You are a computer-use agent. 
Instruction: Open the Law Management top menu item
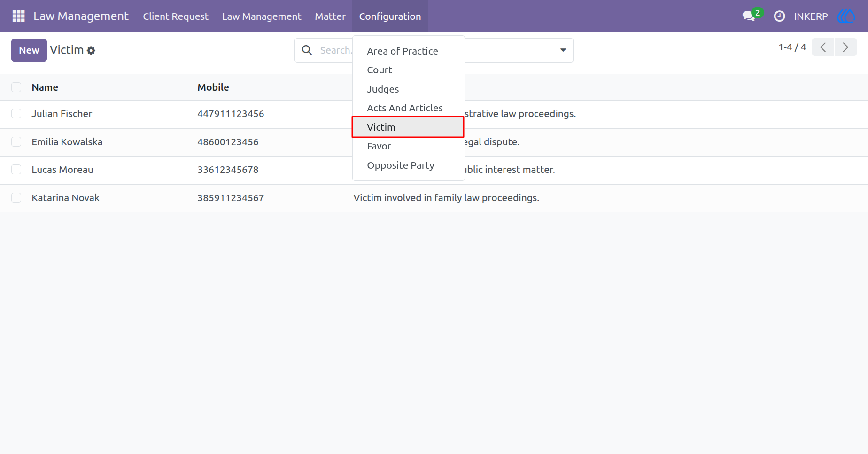(262, 16)
